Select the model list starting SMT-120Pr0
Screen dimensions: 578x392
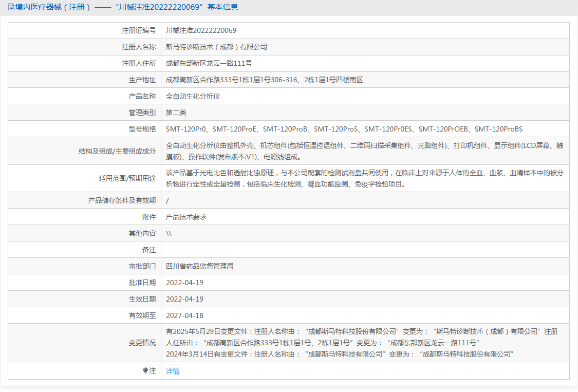[344, 129]
